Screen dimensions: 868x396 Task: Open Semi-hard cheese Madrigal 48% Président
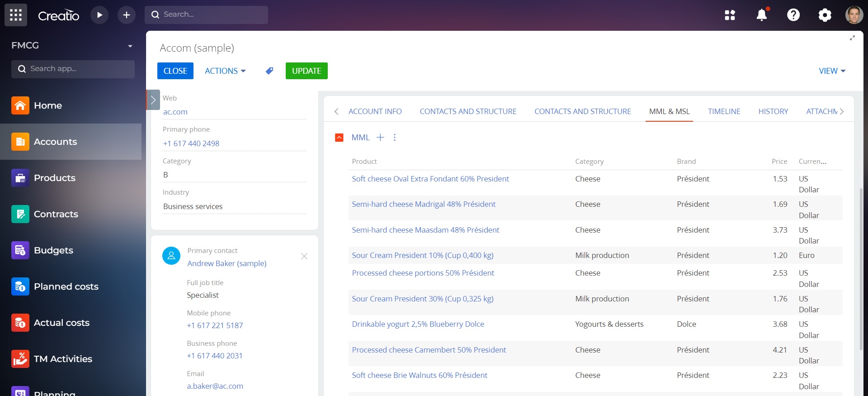pos(424,204)
